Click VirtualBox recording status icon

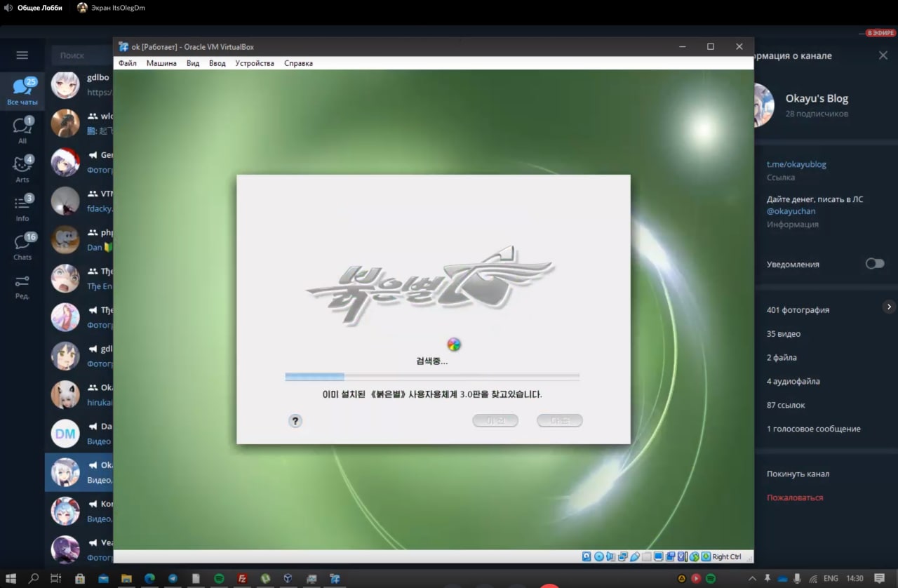tap(671, 556)
